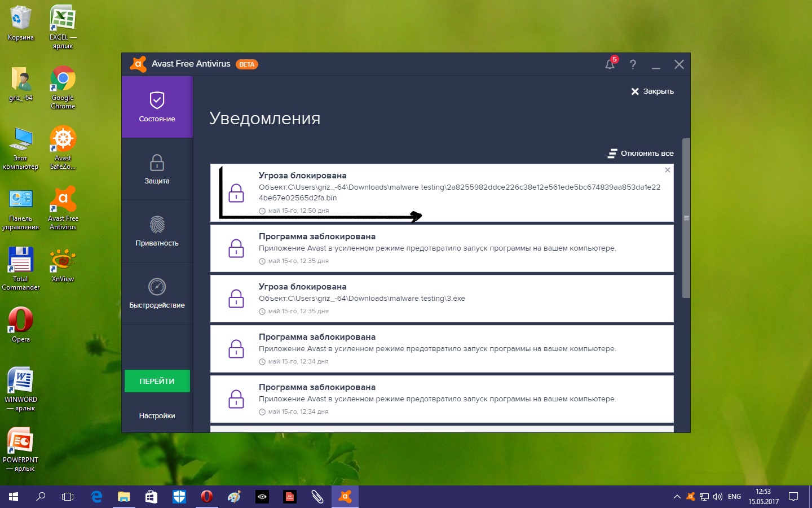812x508 pixels.
Task: Click the BETA badge in the title
Action: click(x=246, y=64)
